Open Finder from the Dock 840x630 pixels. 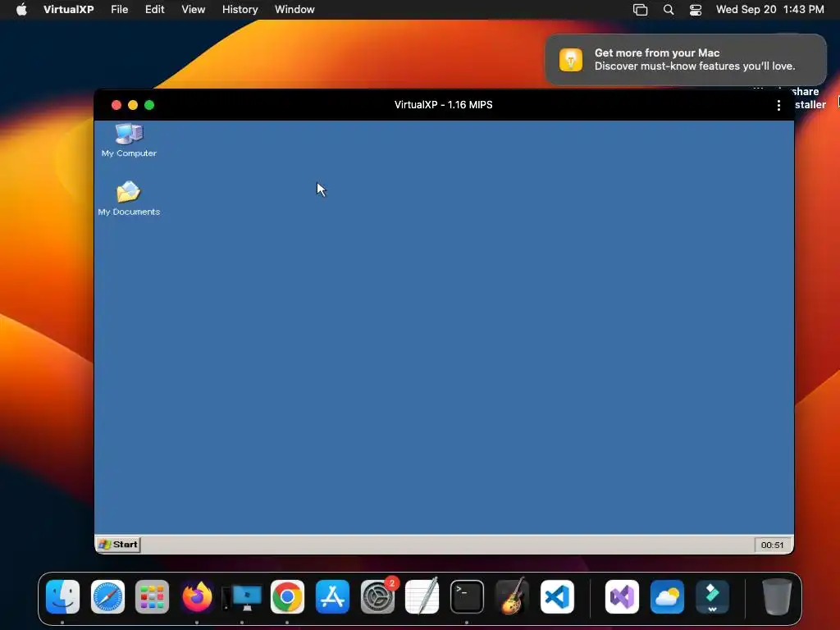tap(62, 597)
